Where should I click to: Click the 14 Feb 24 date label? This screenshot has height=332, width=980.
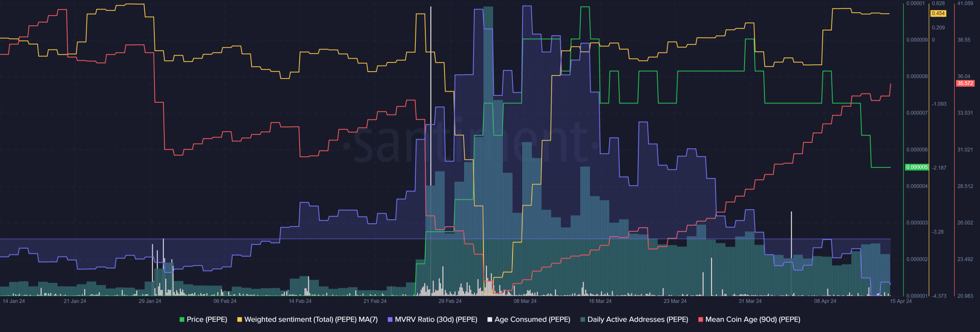[x=300, y=301]
